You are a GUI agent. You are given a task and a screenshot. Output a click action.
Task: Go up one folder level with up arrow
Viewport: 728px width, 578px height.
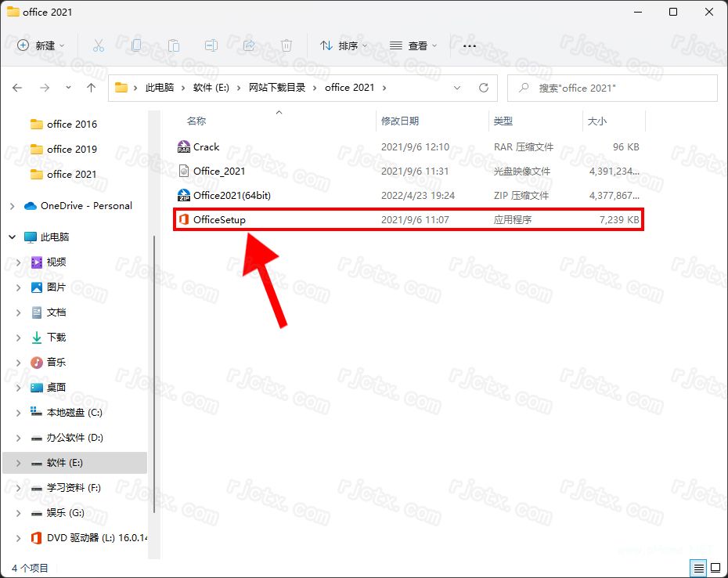point(91,88)
